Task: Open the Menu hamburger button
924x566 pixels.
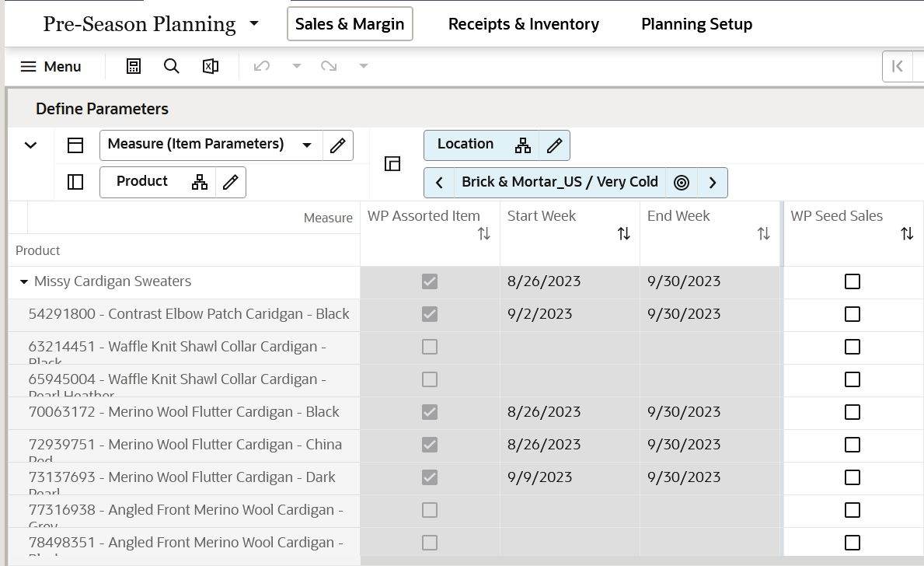Action: point(51,67)
